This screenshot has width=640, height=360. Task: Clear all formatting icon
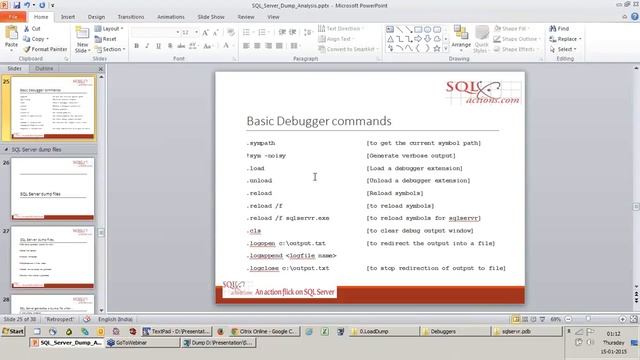click(231, 32)
